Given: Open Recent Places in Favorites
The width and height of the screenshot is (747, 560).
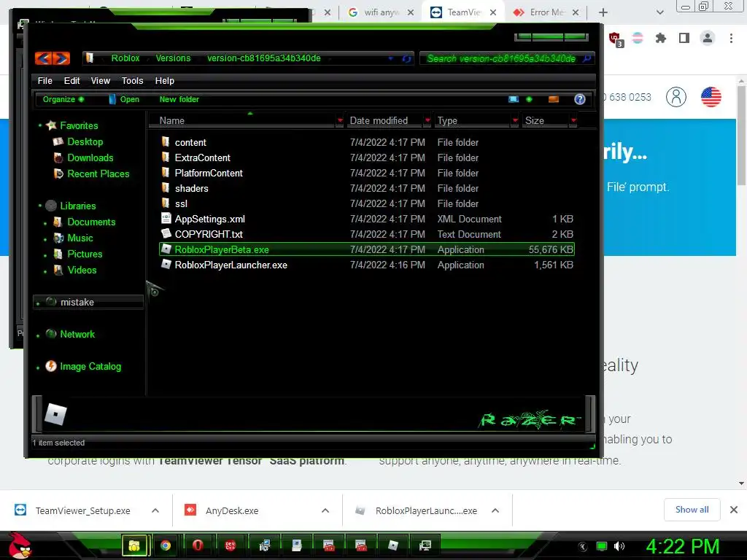Looking at the screenshot, I should click(x=98, y=174).
